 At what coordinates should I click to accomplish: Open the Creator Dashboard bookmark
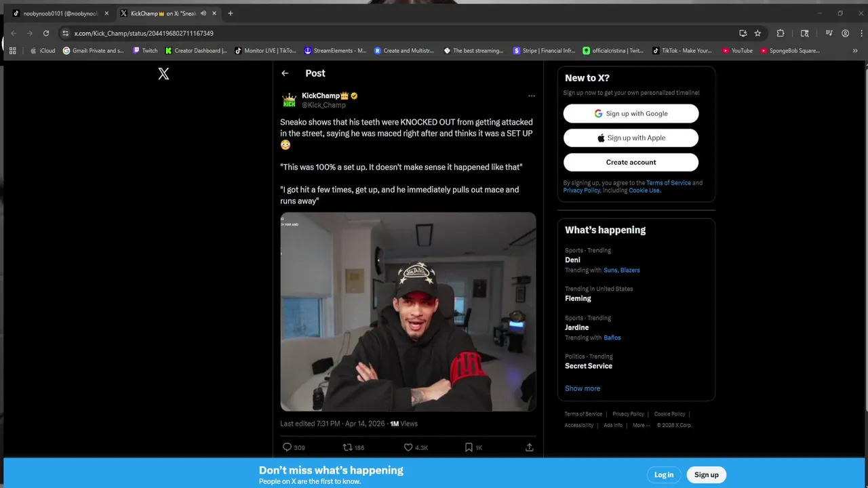pyautogui.click(x=197, y=51)
